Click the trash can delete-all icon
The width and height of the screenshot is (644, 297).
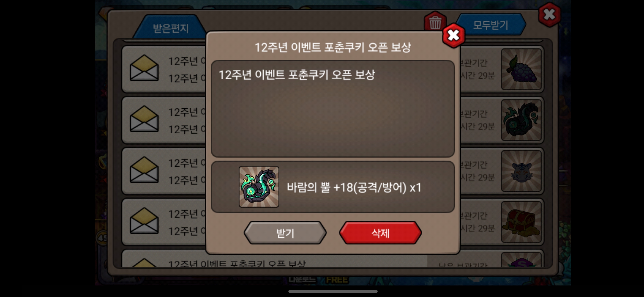[435, 21]
